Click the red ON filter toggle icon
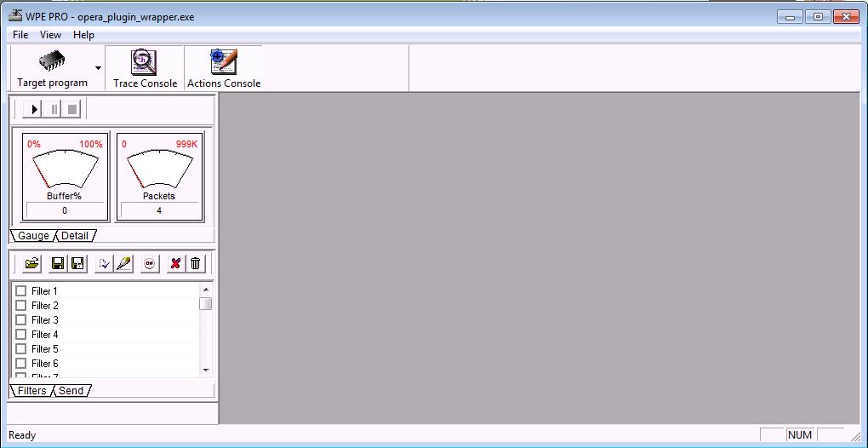868x448 pixels. coord(150,264)
